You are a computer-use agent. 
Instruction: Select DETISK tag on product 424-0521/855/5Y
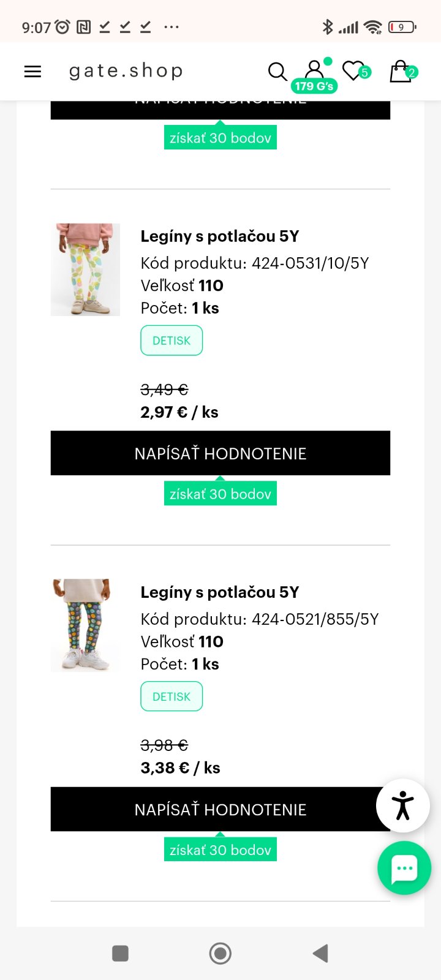pyautogui.click(x=171, y=696)
